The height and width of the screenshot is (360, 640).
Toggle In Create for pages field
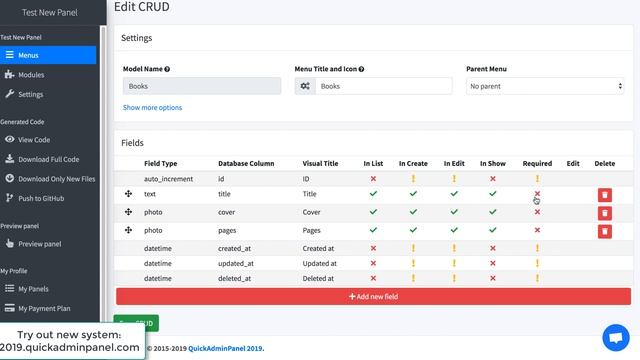[413, 230]
